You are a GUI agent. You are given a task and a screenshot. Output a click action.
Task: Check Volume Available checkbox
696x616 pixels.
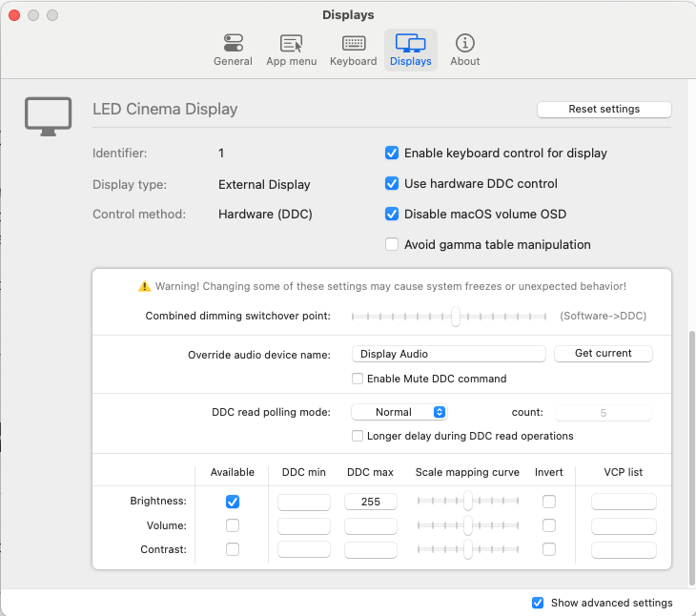click(233, 525)
